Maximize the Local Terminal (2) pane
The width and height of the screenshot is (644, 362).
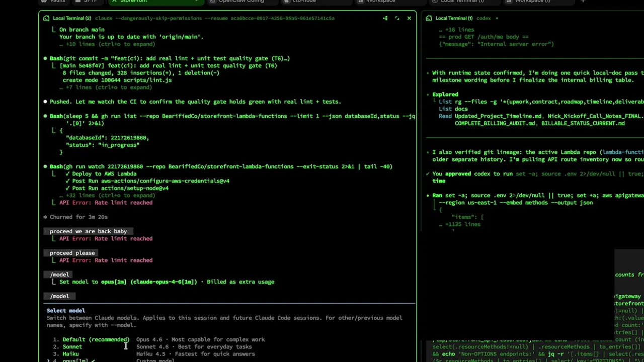pos(397,18)
